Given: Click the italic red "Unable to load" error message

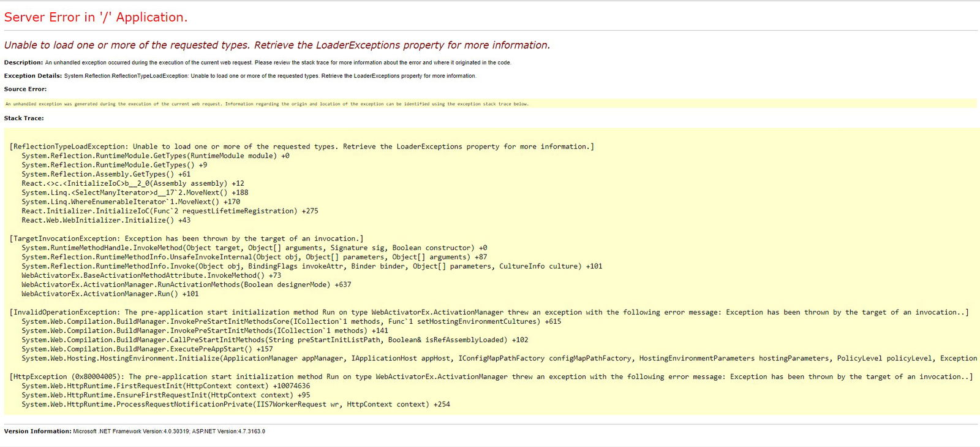Looking at the screenshot, I should (277, 45).
